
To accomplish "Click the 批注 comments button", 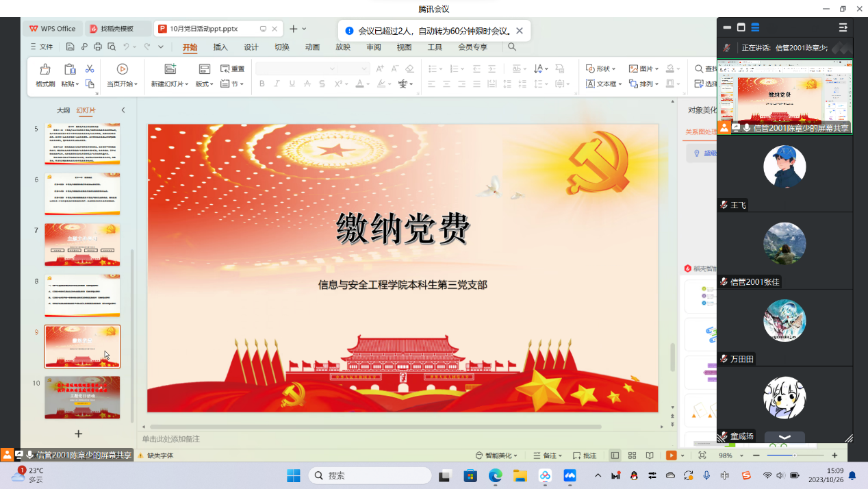I will (x=585, y=455).
